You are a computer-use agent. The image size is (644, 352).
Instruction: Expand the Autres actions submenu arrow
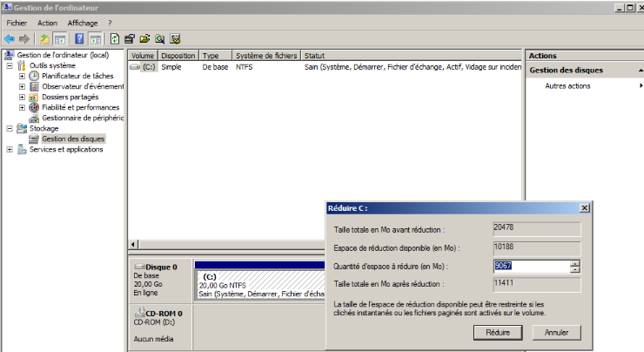coord(641,85)
